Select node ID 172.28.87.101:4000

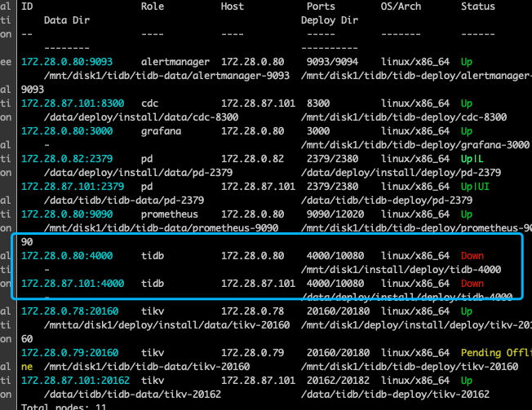[x=73, y=284]
